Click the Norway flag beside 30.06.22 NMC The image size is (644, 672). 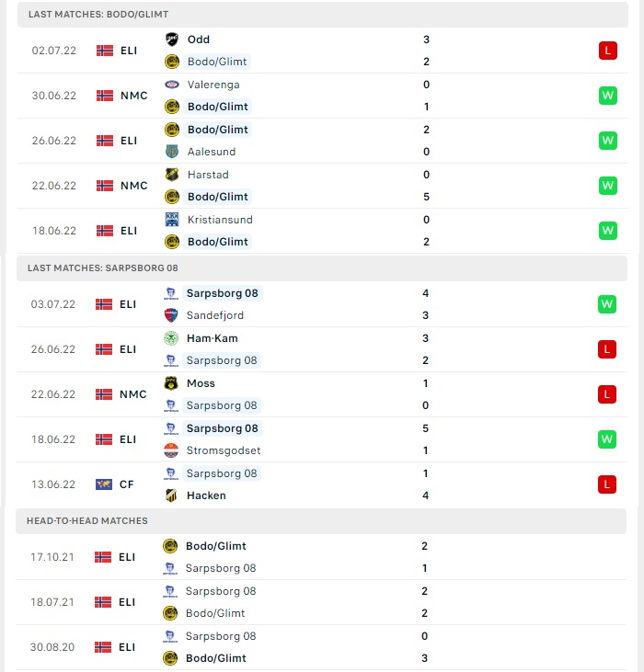tap(105, 96)
